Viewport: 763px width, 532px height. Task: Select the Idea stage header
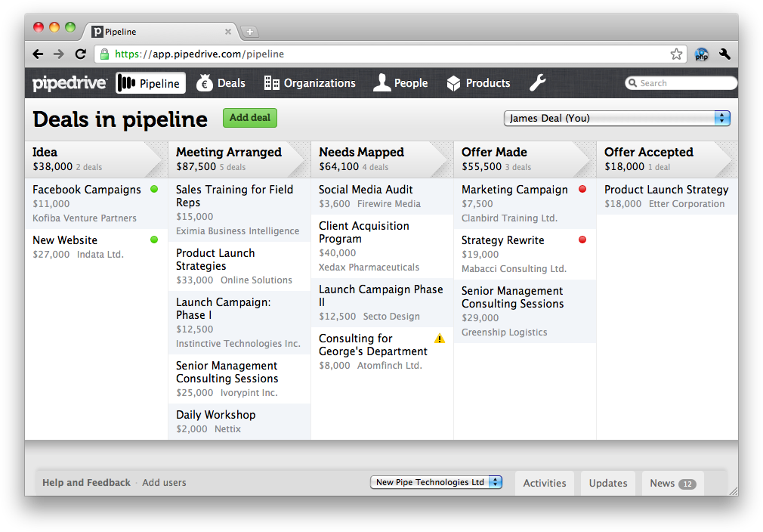click(x=97, y=159)
